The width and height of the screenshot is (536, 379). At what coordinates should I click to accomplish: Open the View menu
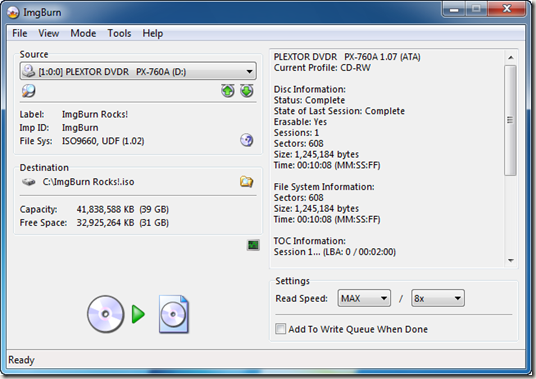click(49, 33)
